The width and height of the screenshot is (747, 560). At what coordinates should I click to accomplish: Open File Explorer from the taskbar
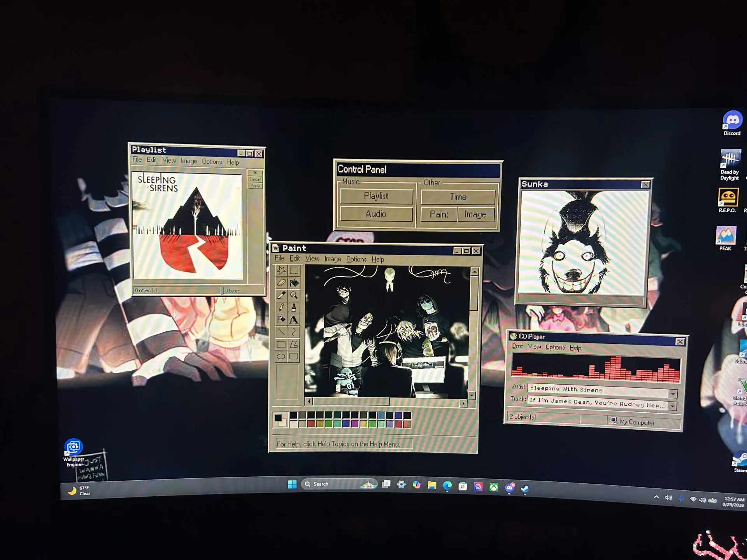(x=432, y=485)
